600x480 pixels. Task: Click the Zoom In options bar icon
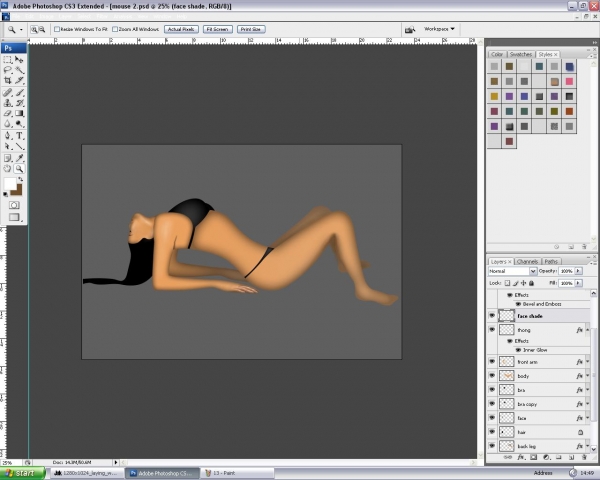click(x=34, y=29)
